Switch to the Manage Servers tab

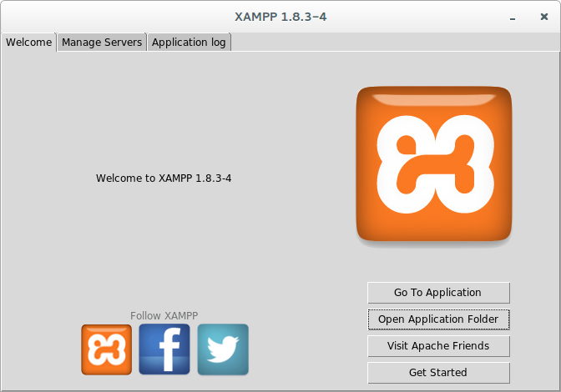[102, 43]
